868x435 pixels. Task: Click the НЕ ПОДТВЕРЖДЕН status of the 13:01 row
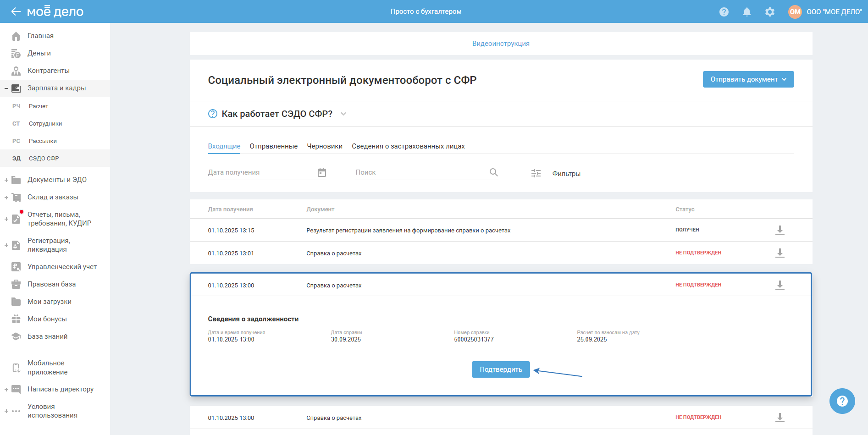pyautogui.click(x=698, y=253)
